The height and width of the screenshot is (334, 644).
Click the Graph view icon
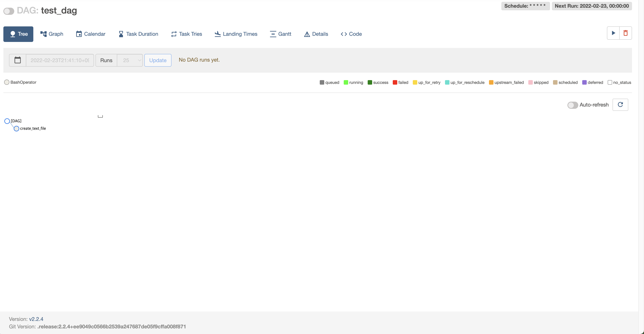point(43,34)
